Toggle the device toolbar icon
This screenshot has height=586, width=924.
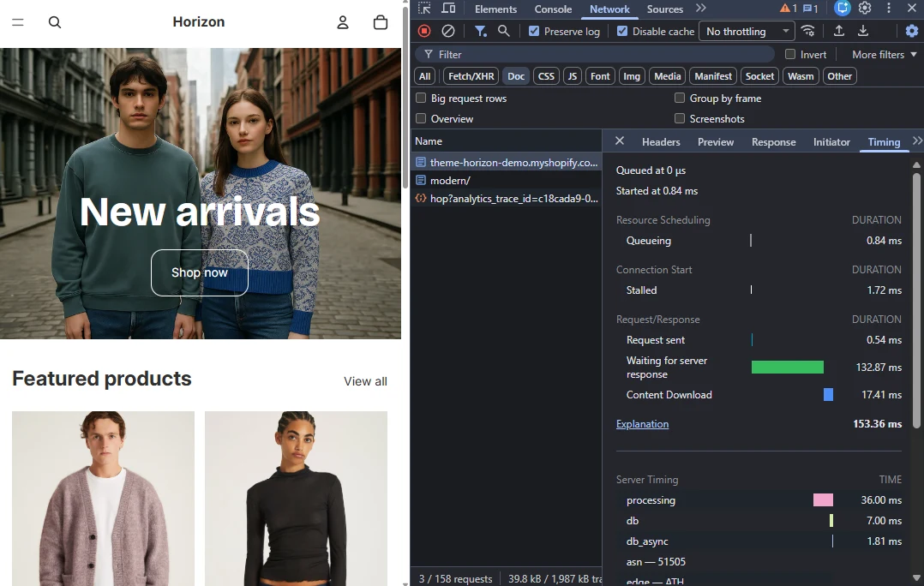coord(449,9)
